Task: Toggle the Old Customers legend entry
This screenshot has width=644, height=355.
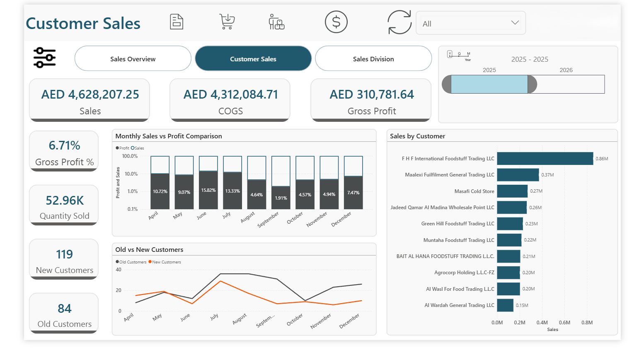Action: 131,262
